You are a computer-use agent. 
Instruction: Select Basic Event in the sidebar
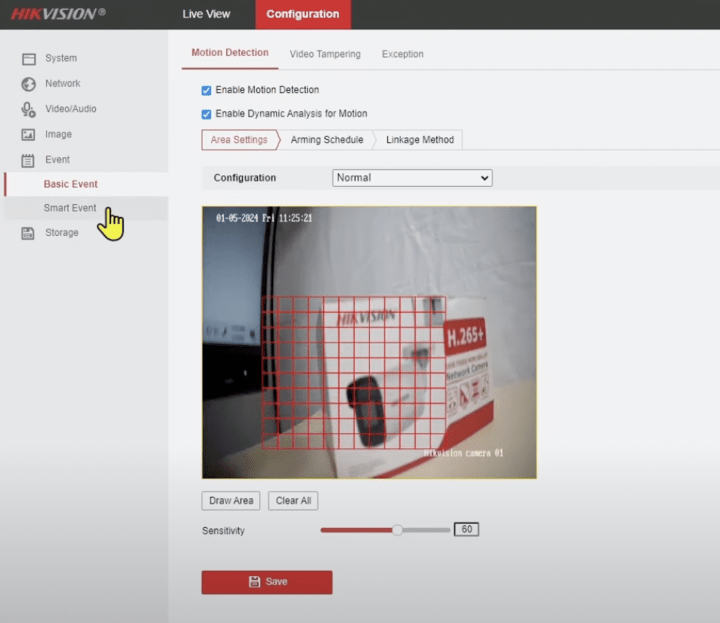[71, 184]
